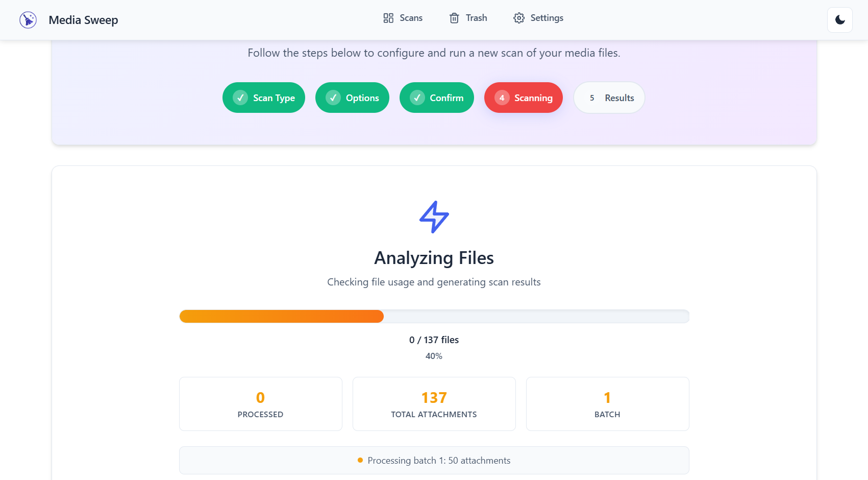Open the Results step pill
868x480 pixels.
click(x=609, y=98)
